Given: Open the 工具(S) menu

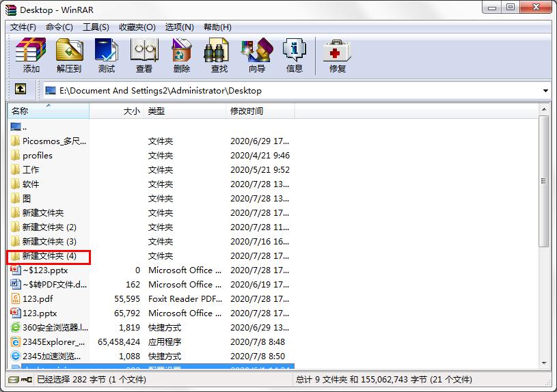Looking at the screenshot, I should pos(96,27).
